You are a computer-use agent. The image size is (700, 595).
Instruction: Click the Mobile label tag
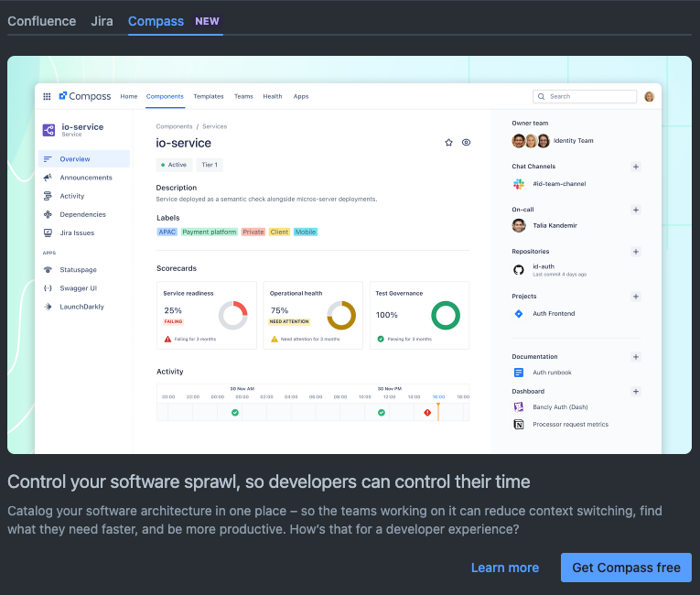click(306, 232)
